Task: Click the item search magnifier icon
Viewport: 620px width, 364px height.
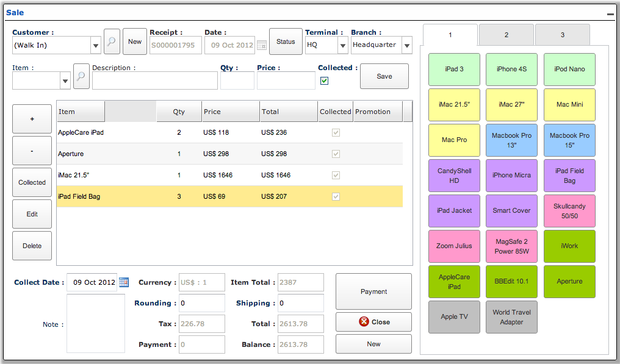Action: [81, 76]
